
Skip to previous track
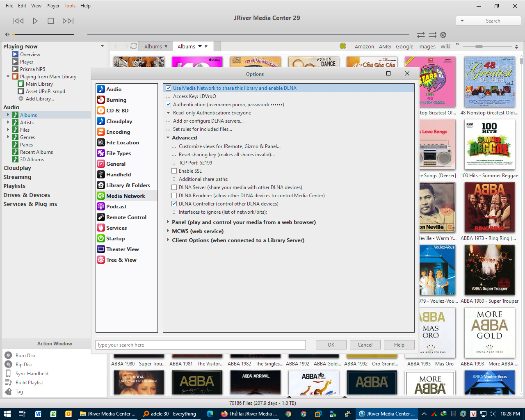(x=18, y=21)
